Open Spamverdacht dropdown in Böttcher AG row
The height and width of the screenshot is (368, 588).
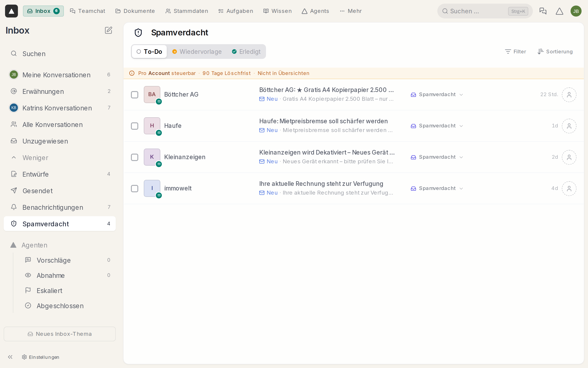[437, 95]
